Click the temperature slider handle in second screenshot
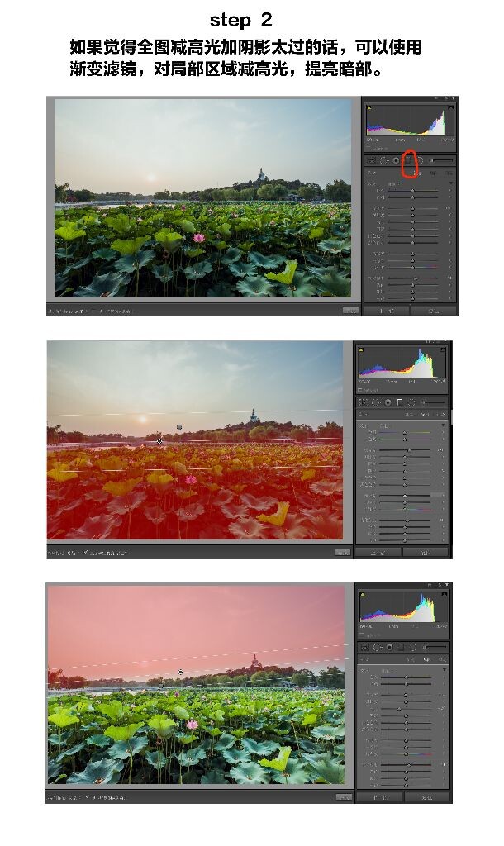Image resolution: width=504 pixels, height=846 pixels. point(405,433)
